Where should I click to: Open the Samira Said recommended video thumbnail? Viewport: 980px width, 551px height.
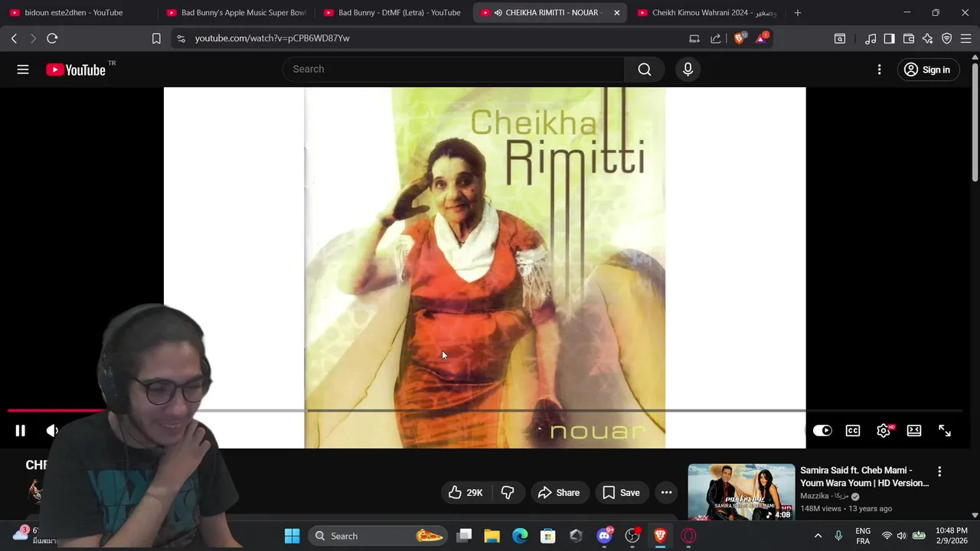point(741,491)
